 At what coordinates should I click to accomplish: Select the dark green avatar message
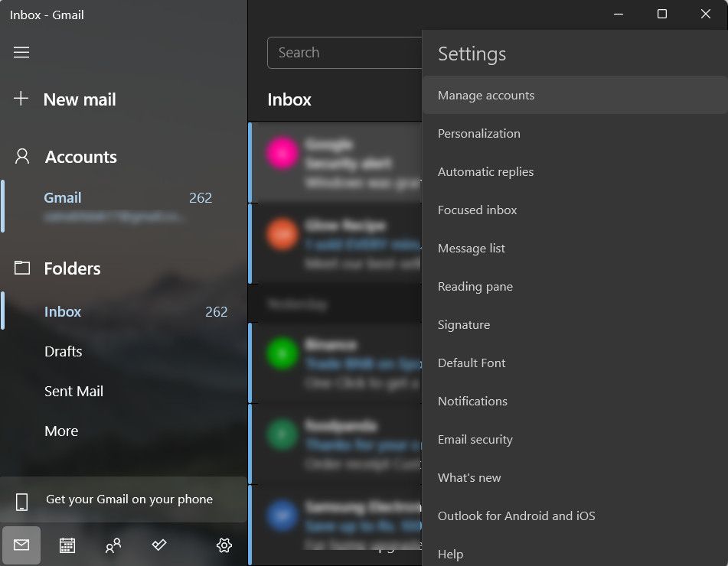click(335, 444)
